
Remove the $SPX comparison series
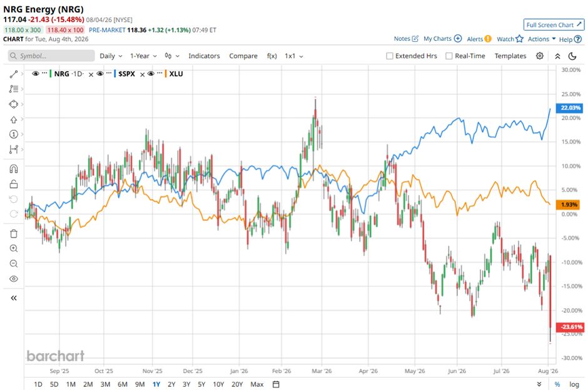click(x=143, y=74)
